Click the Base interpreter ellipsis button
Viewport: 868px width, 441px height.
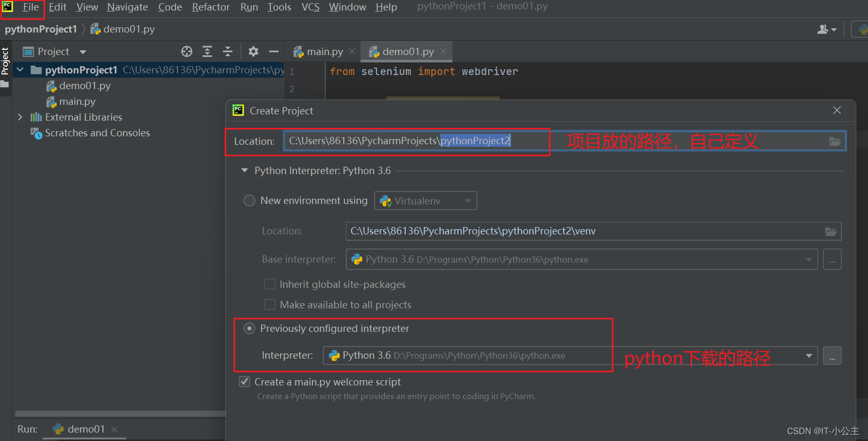pyautogui.click(x=832, y=260)
